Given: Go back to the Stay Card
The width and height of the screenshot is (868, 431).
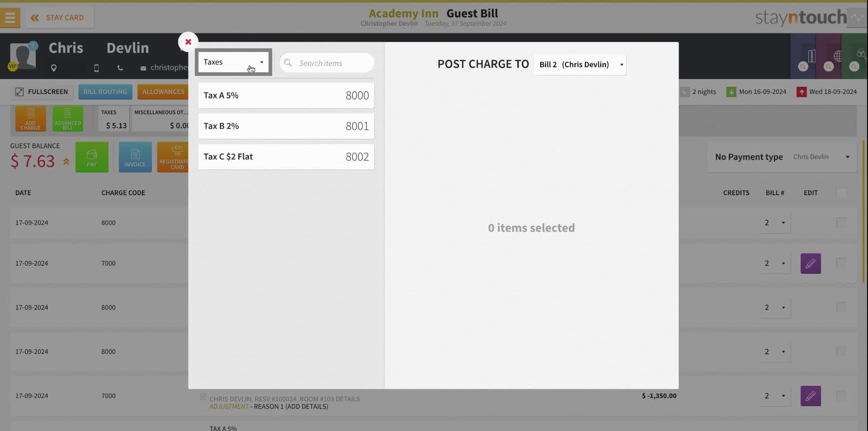Looking at the screenshot, I should click(59, 18).
